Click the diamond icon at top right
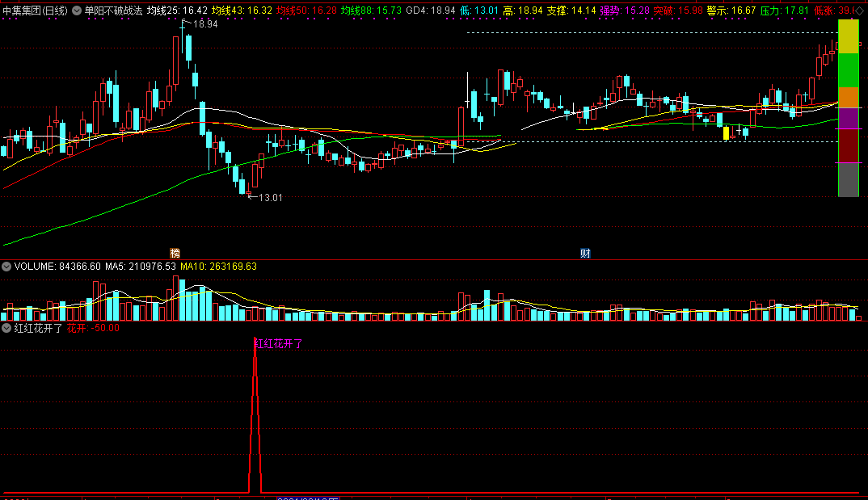This screenshot has height=500, width=868. coord(860,11)
